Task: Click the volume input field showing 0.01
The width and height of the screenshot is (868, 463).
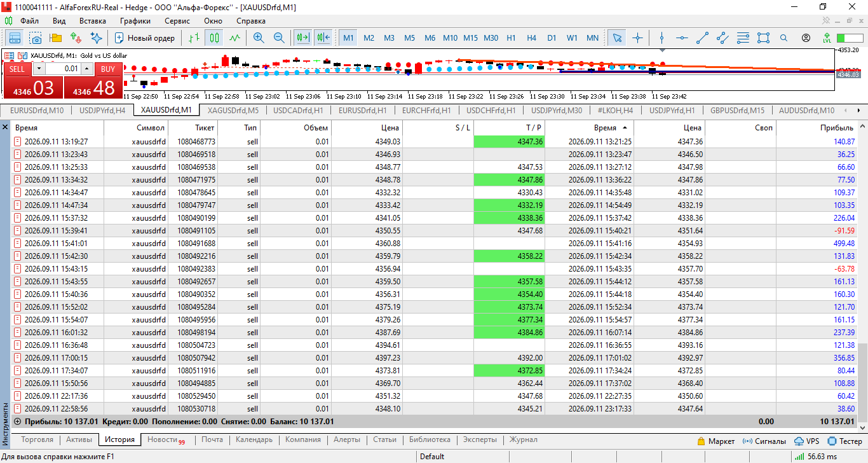Action: (63, 69)
